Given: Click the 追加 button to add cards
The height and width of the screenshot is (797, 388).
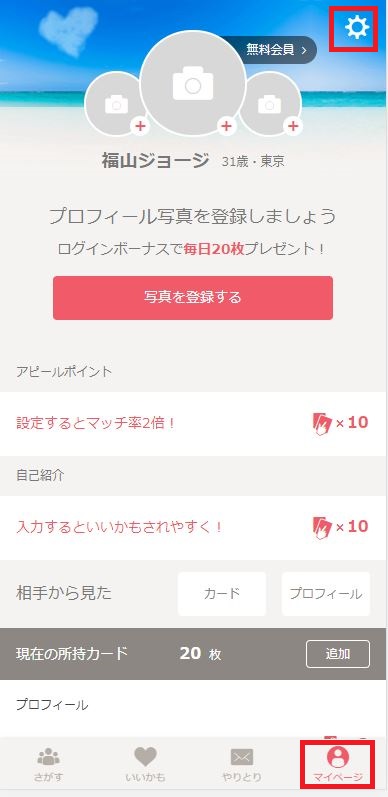Looking at the screenshot, I should [338, 654].
